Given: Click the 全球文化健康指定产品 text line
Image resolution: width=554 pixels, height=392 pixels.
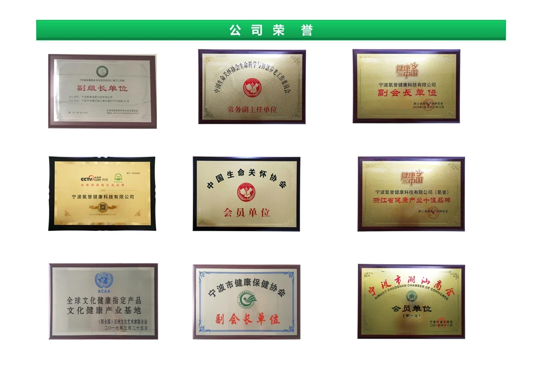Looking at the screenshot, I should coord(104,300).
